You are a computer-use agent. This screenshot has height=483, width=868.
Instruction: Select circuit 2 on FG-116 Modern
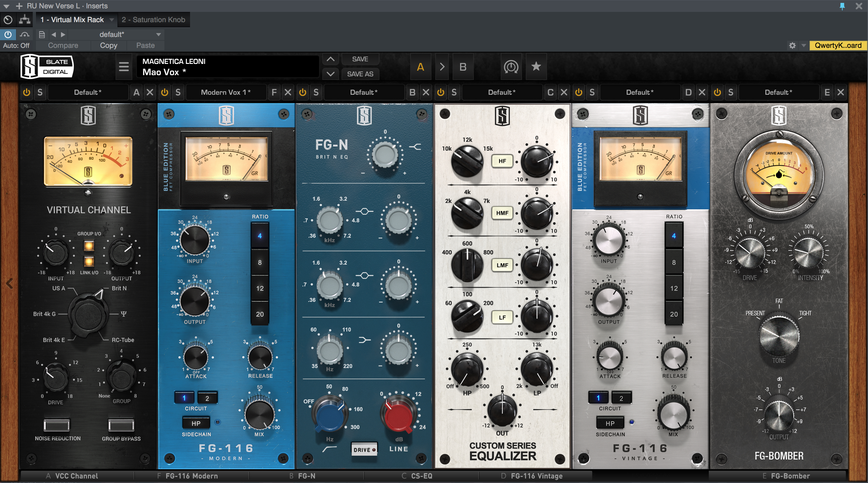click(x=207, y=398)
